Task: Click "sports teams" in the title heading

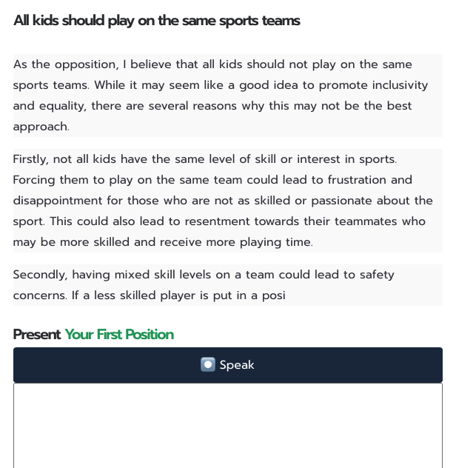Action: click(x=260, y=21)
